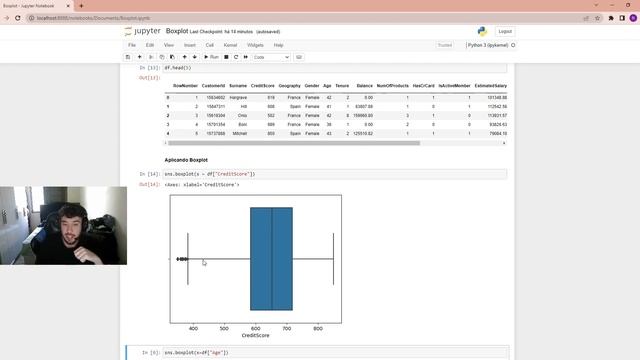Restart kernel and run all cells icon
The height and width of the screenshot is (360, 640).
[x=246, y=57]
